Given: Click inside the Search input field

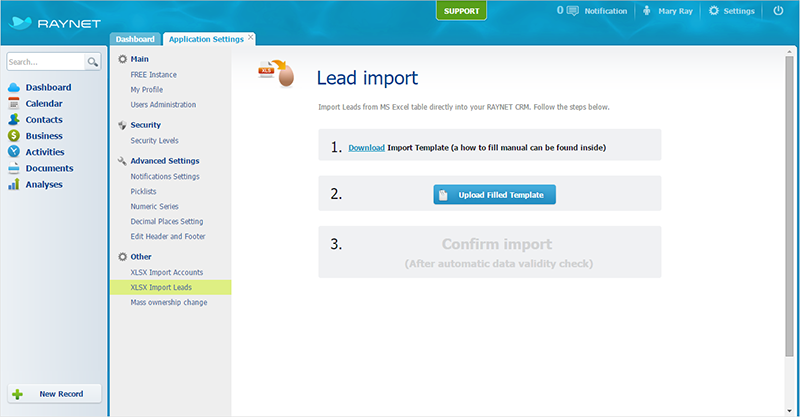Looking at the screenshot, I should pos(45,62).
